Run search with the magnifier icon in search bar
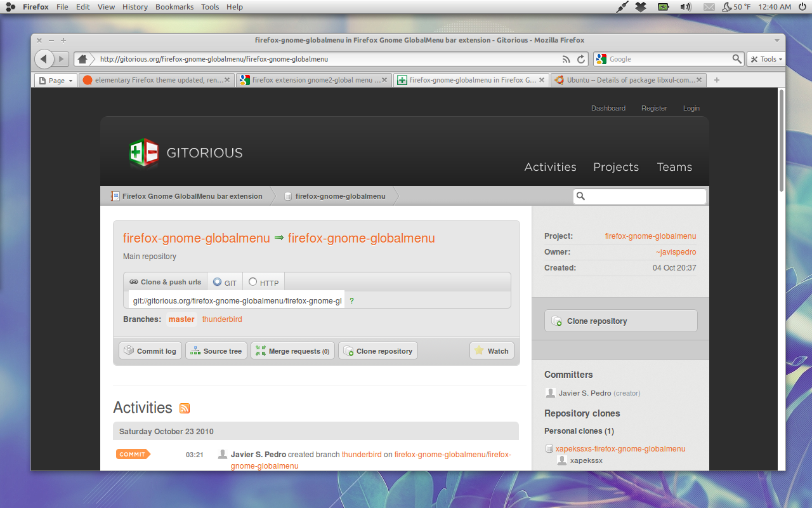812x508 pixels. [x=737, y=59]
